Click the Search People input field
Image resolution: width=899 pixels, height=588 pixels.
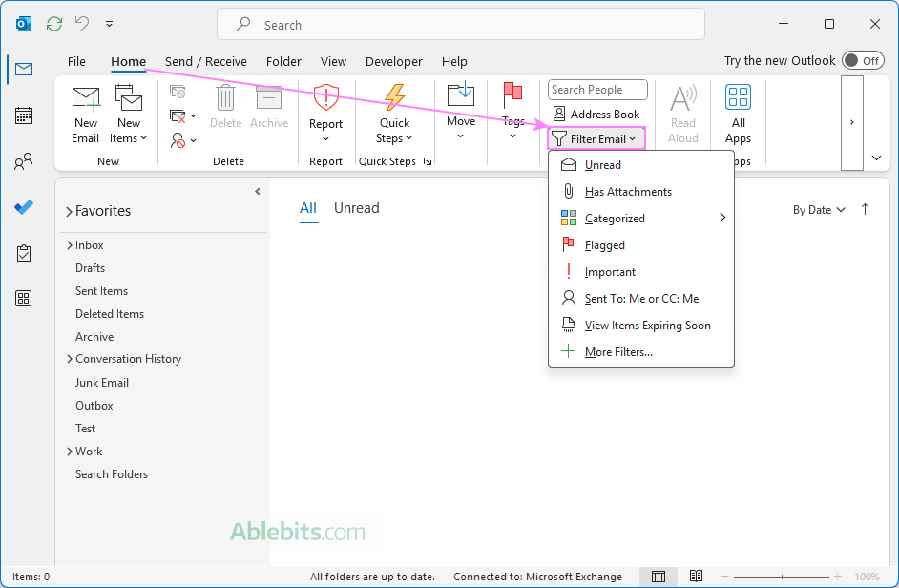click(x=597, y=90)
